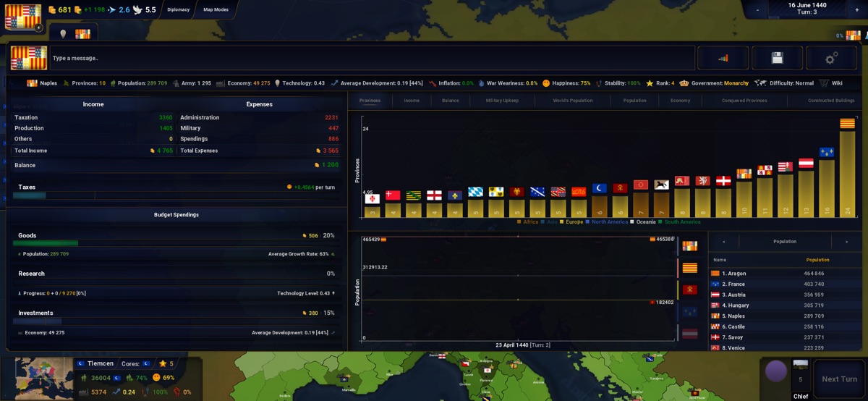Click left arrow beside Population ranking header
The width and height of the screenshot is (868, 401).
tap(724, 242)
